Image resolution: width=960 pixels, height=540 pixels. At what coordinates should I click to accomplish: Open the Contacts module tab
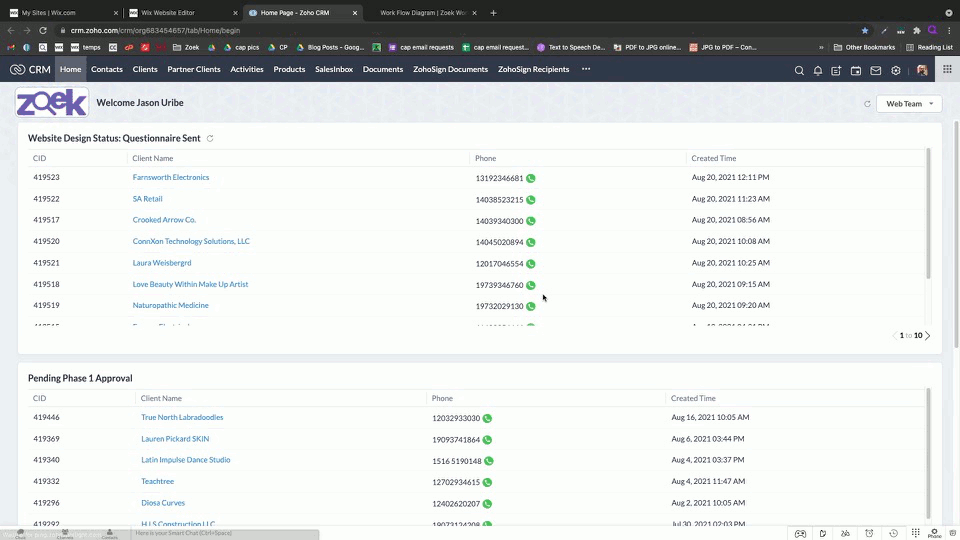[107, 69]
